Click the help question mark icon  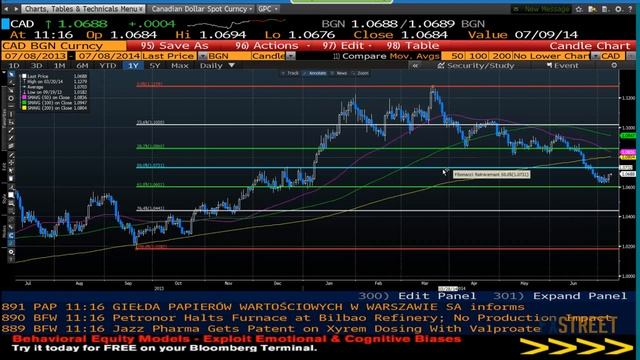(631, 9)
